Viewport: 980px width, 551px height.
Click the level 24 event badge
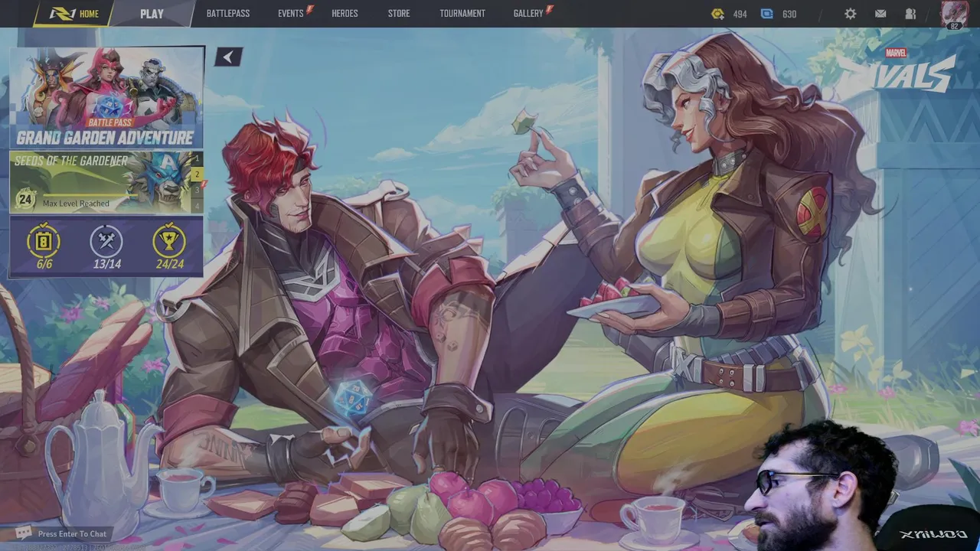25,200
